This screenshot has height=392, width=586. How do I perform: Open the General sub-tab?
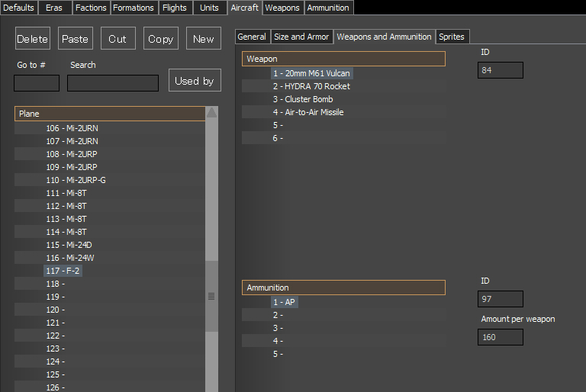coord(253,37)
